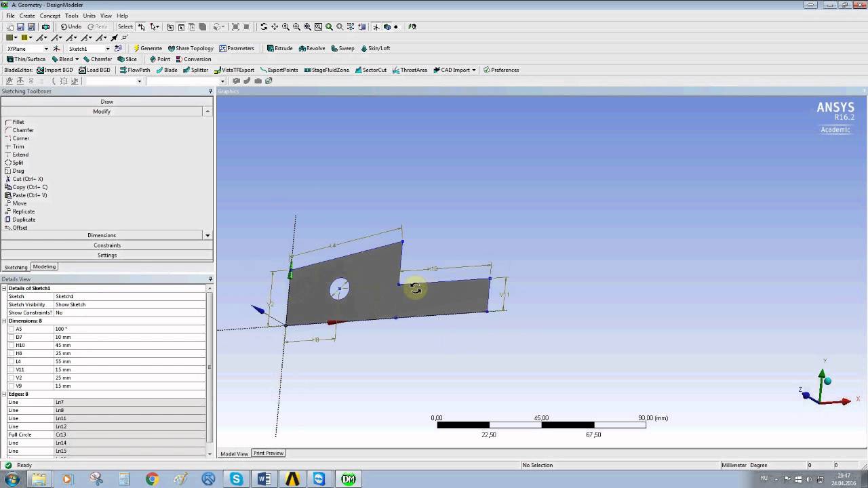Click the Undo button

click(71, 26)
